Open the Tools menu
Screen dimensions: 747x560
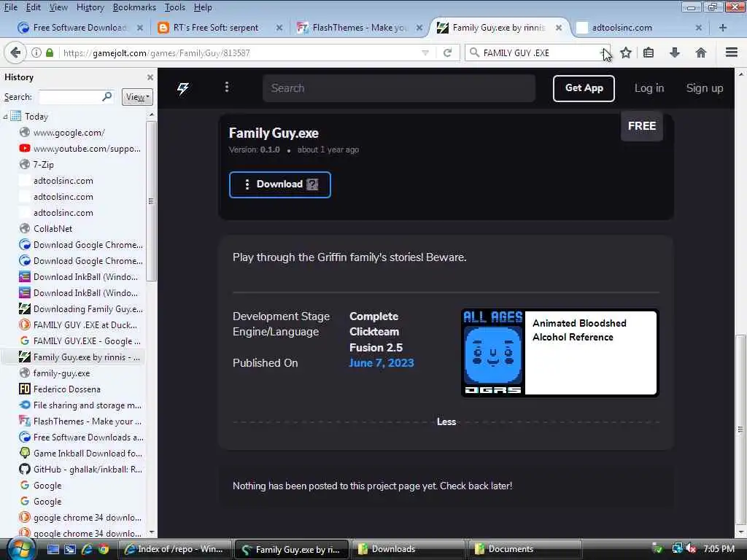[175, 7]
